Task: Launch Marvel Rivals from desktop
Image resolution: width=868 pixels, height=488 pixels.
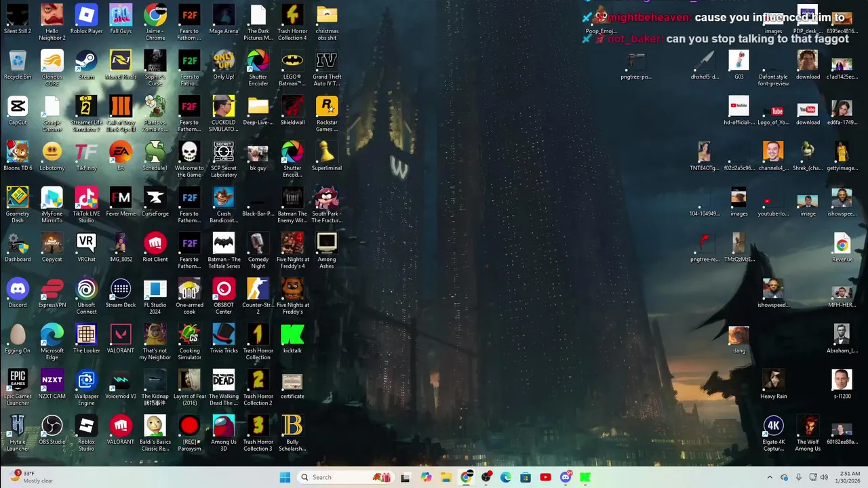Action: tap(121, 66)
